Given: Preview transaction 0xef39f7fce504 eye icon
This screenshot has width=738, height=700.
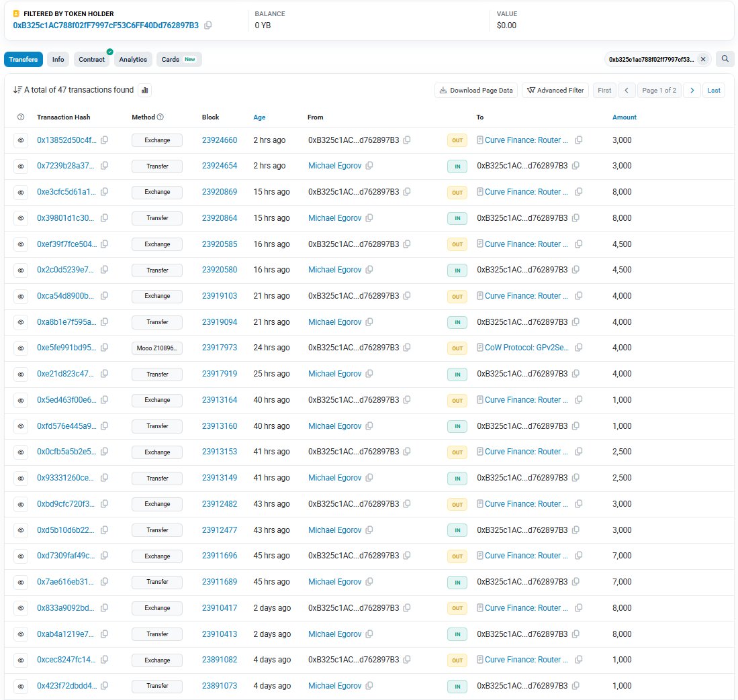Looking at the screenshot, I should coord(21,244).
